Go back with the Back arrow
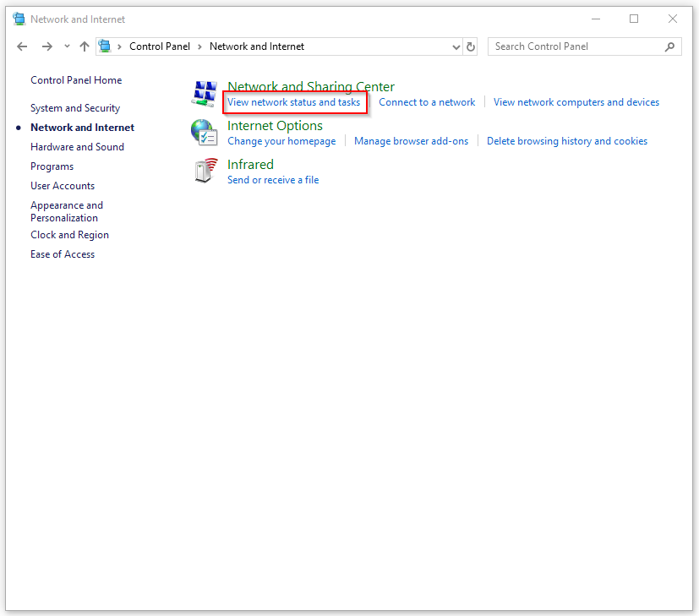 pos(23,46)
